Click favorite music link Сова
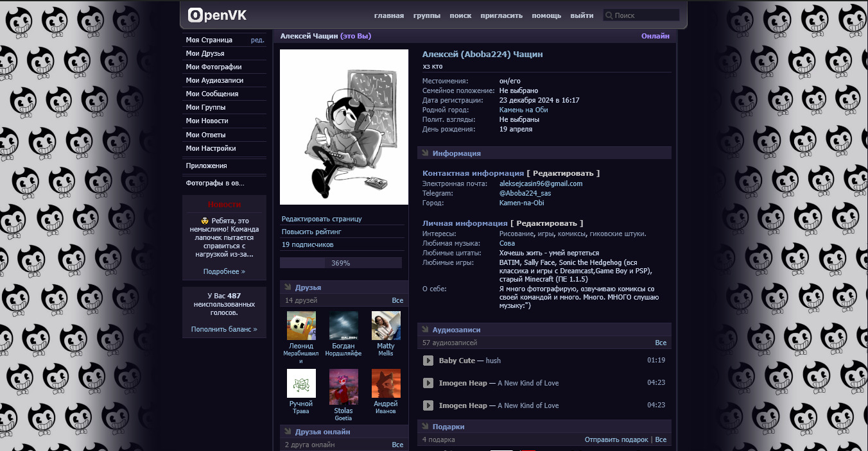This screenshot has height=451, width=868. pos(507,243)
